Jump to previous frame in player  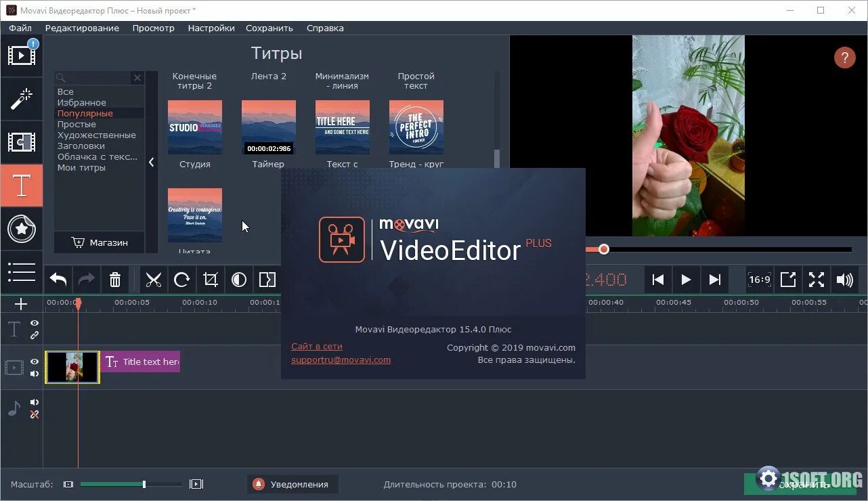pyautogui.click(x=657, y=280)
